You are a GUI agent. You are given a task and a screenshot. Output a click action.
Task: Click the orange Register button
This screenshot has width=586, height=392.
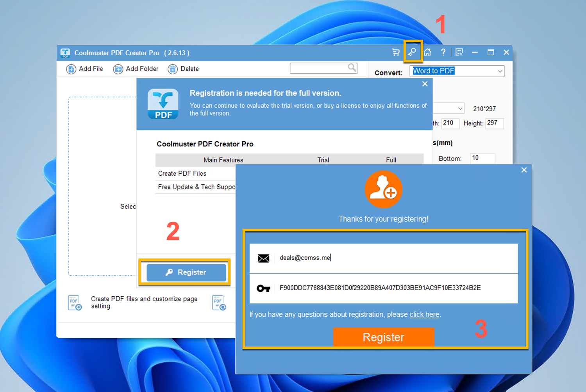coord(383,337)
